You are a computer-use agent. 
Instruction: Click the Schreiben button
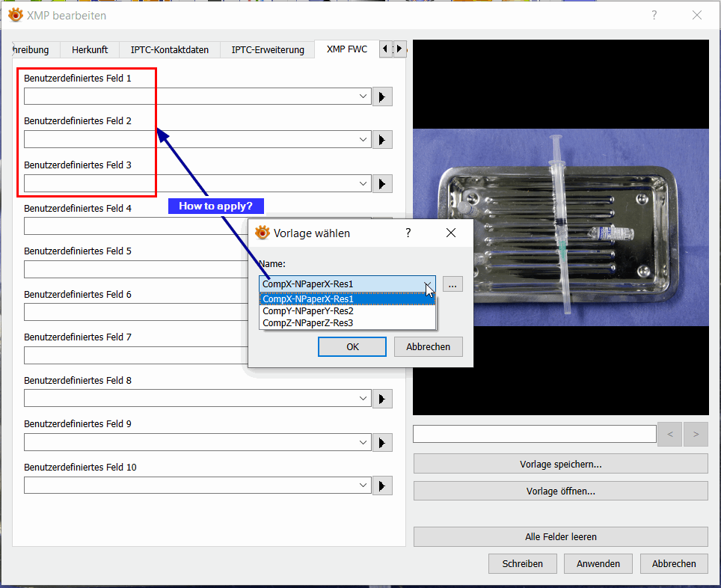pos(522,563)
